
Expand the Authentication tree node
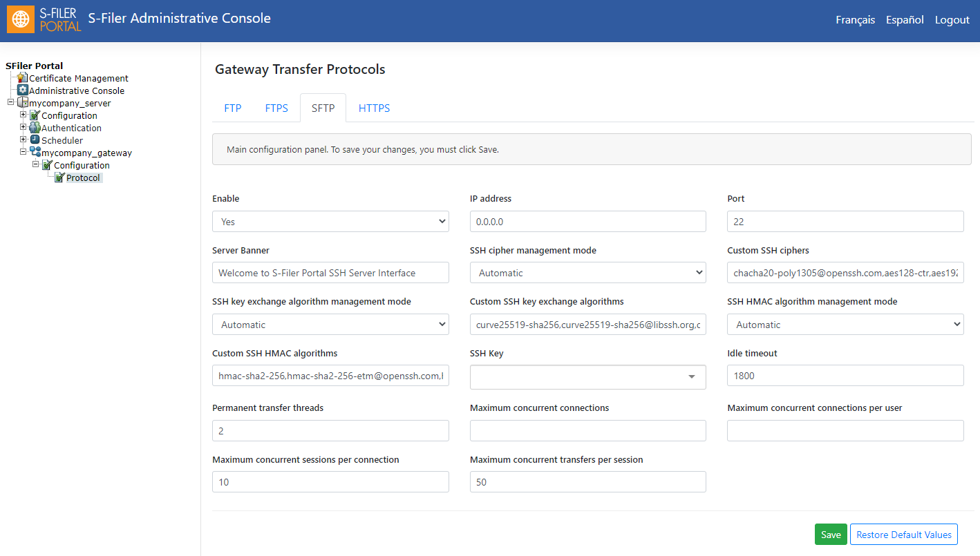(x=23, y=127)
